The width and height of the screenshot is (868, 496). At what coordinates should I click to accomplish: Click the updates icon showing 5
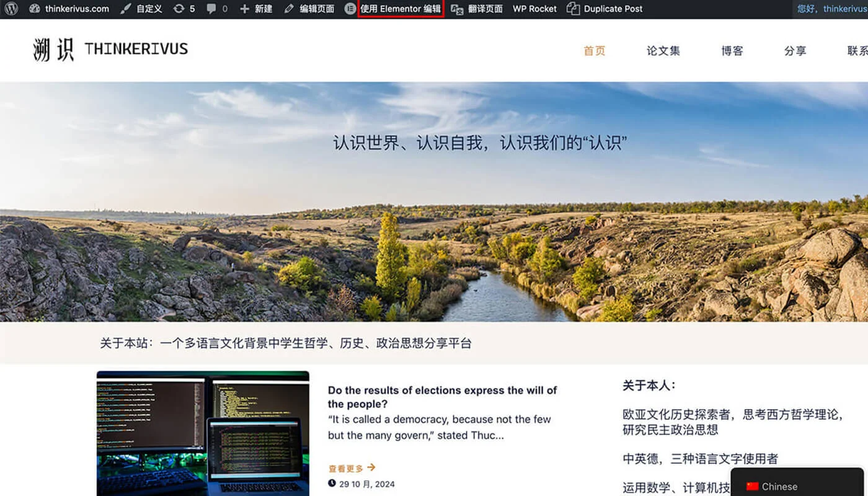(184, 9)
